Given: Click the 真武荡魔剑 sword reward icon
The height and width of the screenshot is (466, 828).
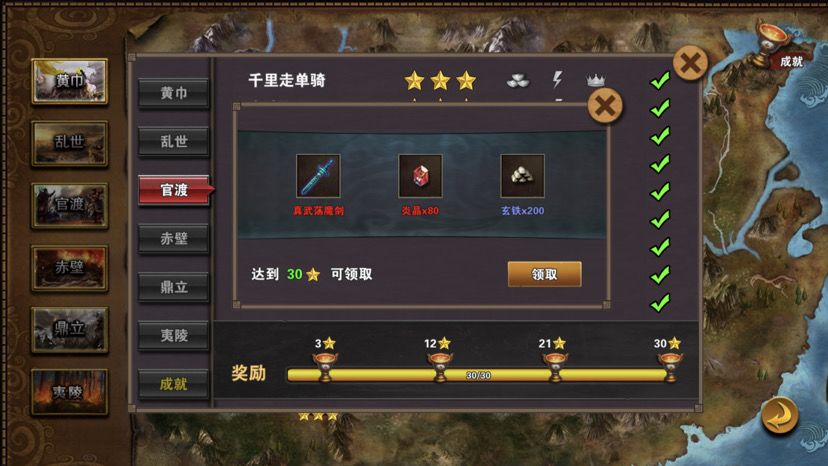Looking at the screenshot, I should (318, 176).
